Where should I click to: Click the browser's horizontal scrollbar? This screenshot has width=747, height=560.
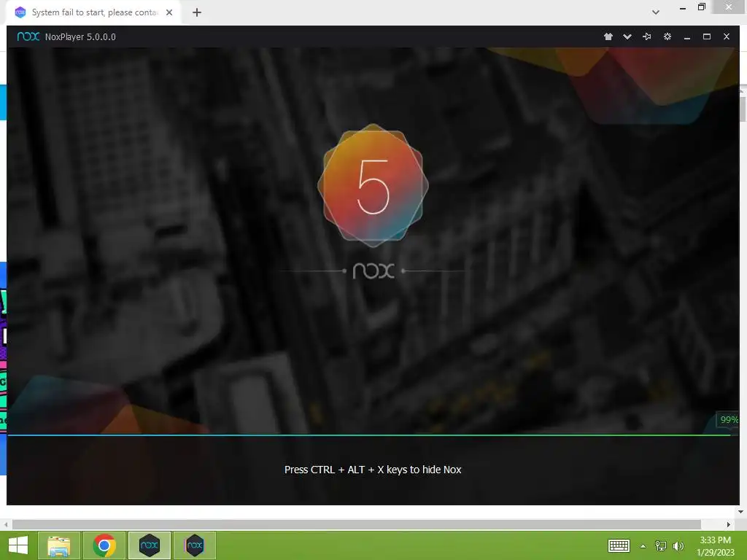tap(356, 524)
